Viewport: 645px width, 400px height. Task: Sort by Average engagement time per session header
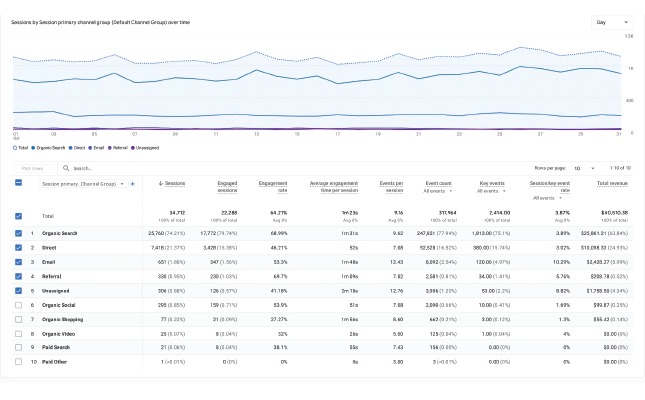point(334,186)
